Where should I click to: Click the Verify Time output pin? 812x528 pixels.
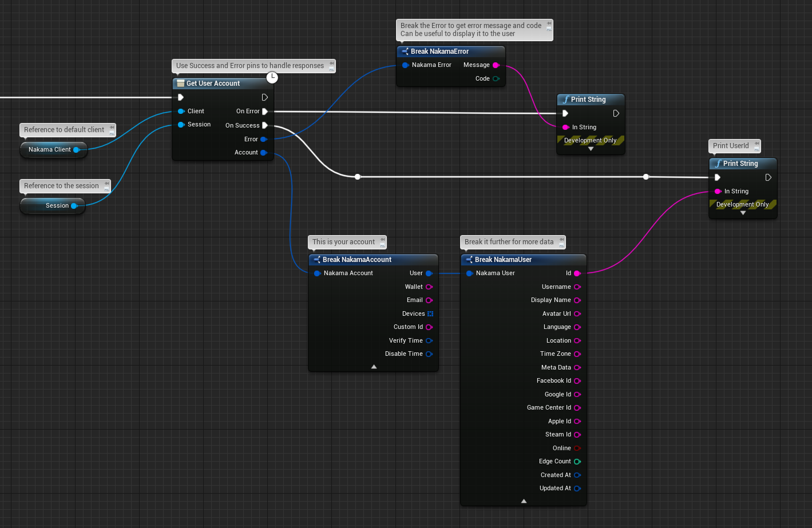pos(429,341)
